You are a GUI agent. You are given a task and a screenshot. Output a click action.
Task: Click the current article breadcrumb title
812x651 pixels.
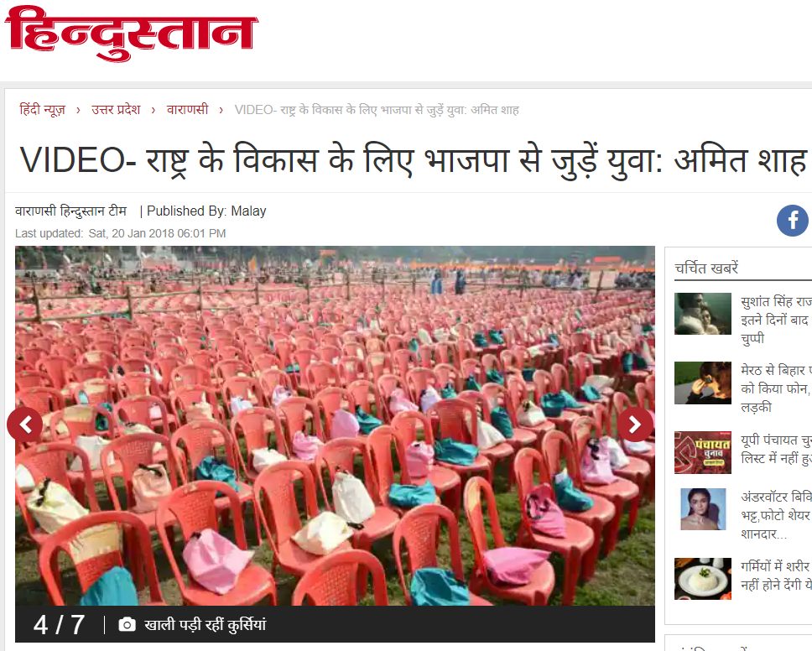tap(377, 110)
